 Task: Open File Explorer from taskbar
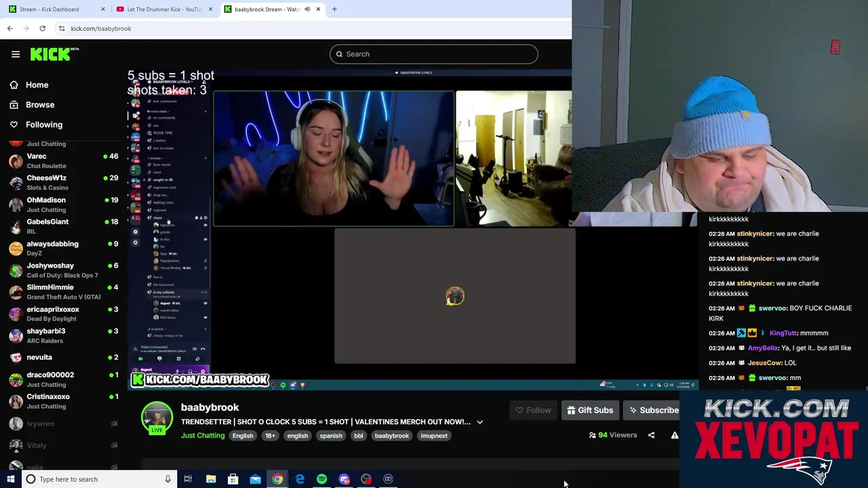pyautogui.click(x=211, y=479)
